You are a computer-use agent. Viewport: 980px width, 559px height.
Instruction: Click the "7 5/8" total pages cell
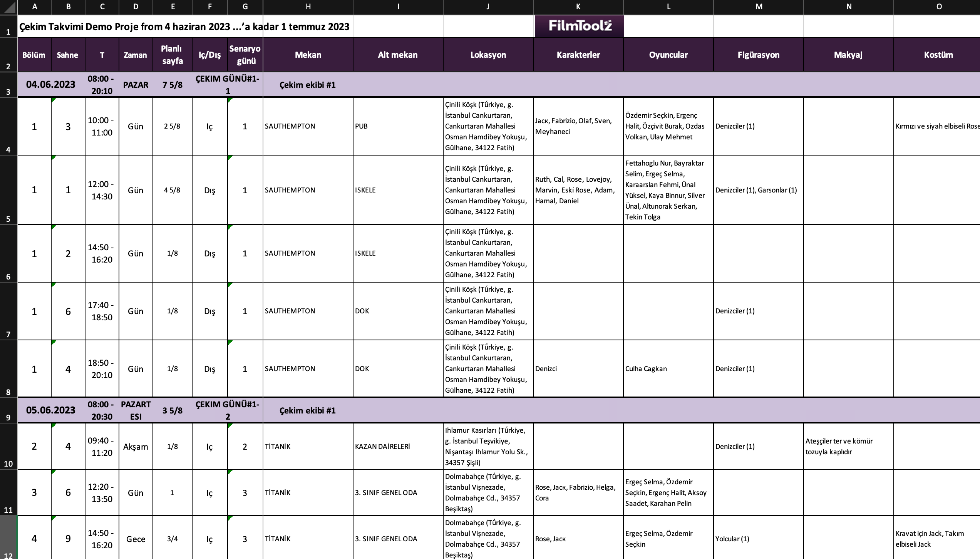[172, 85]
